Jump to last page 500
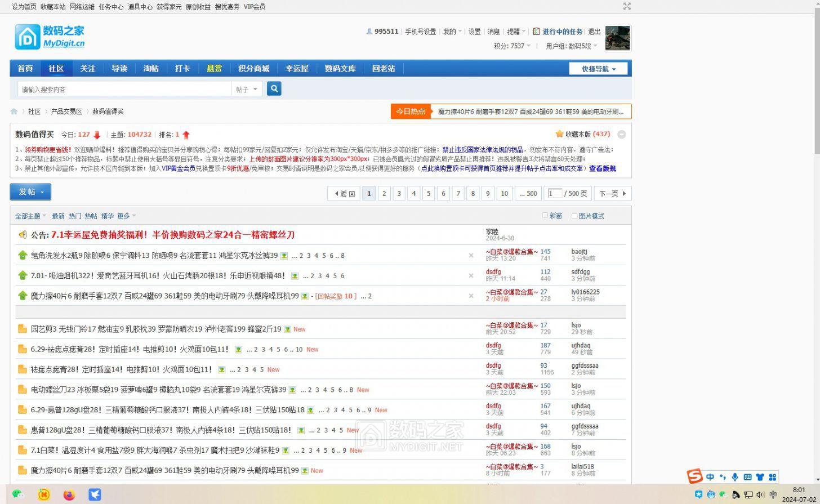This screenshot has width=820, height=504. [x=528, y=193]
